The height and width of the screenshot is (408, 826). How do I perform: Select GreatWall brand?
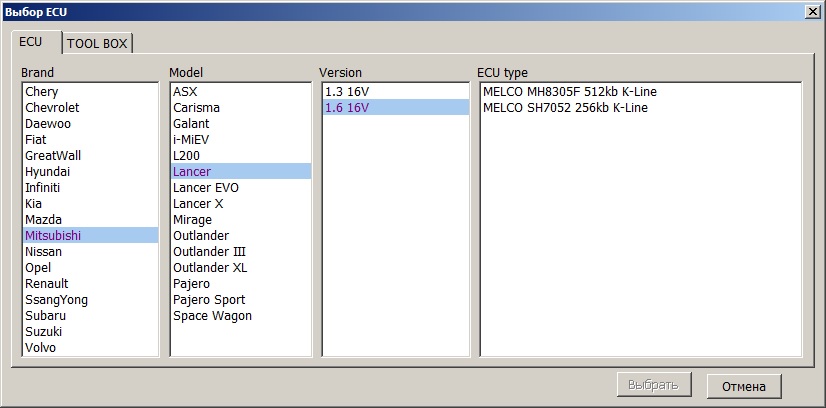(x=90, y=156)
